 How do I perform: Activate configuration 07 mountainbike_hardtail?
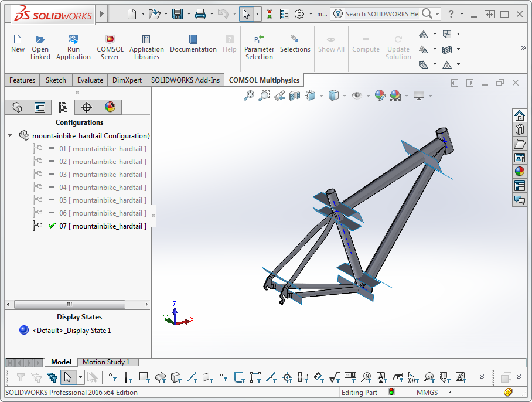(x=102, y=226)
